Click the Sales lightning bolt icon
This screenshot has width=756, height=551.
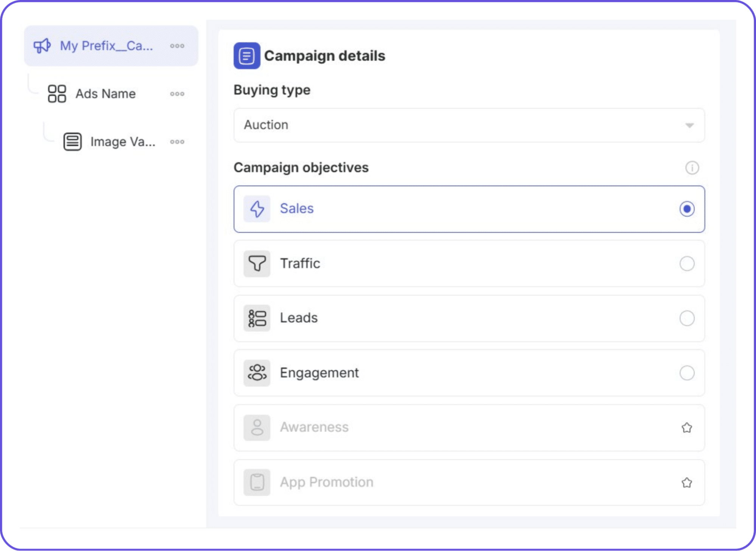click(x=257, y=209)
